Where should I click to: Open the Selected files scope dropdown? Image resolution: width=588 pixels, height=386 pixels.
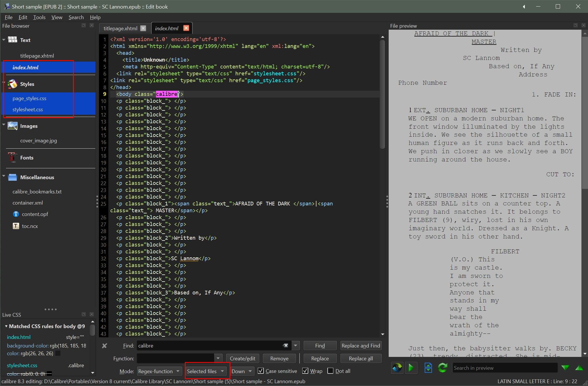coord(206,371)
